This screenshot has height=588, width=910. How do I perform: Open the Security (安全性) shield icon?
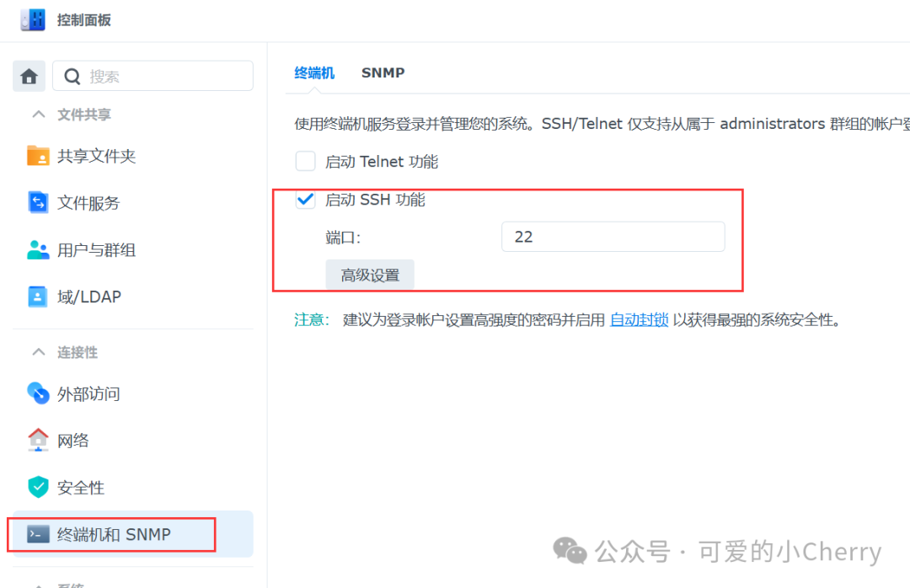(x=38, y=487)
